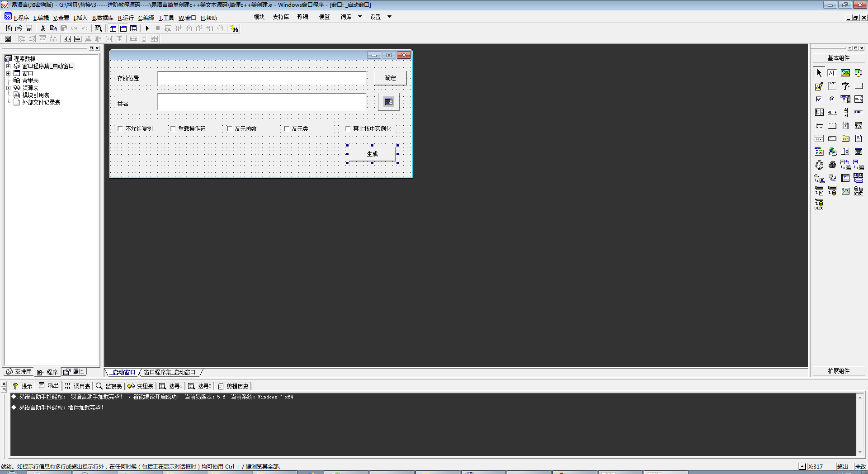Pick the progress bar component
The width and height of the screenshot is (868, 474).
pyautogui.click(x=858, y=112)
